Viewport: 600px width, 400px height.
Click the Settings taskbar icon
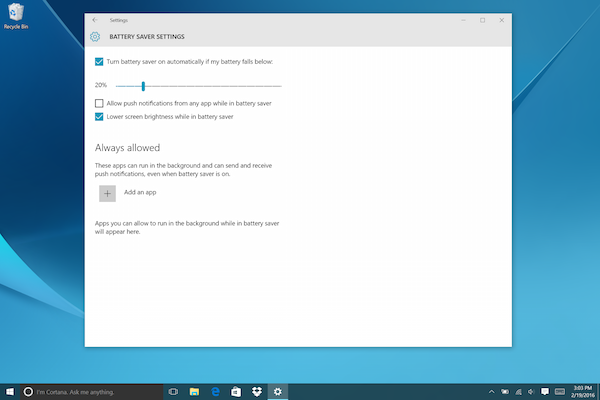(x=278, y=392)
